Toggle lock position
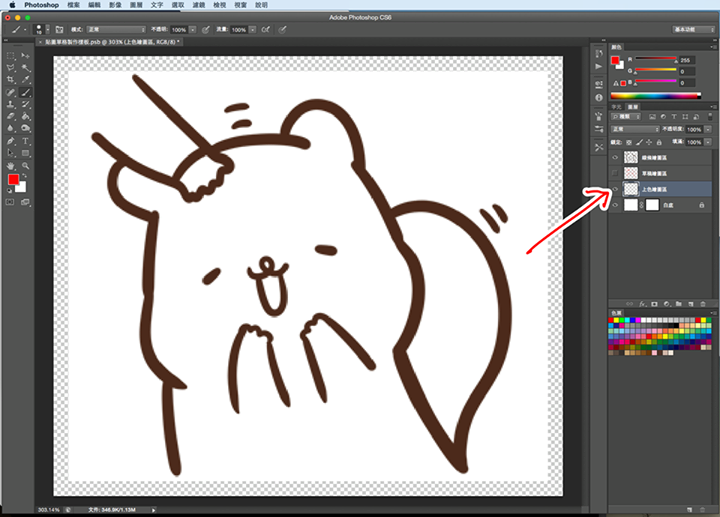This screenshot has height=517, width=720. 649,142
